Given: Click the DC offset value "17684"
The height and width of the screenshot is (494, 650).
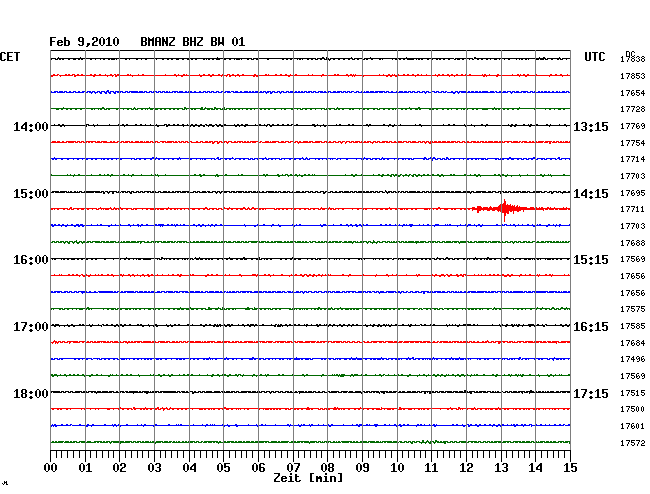Looking at the screenshot, I should (x=633, y=344).
